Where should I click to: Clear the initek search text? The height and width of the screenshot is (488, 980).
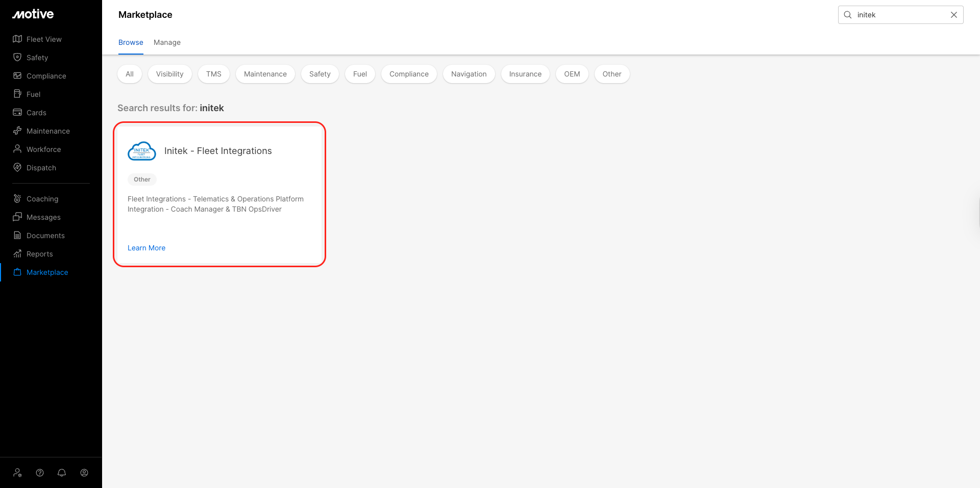[953, 15]
